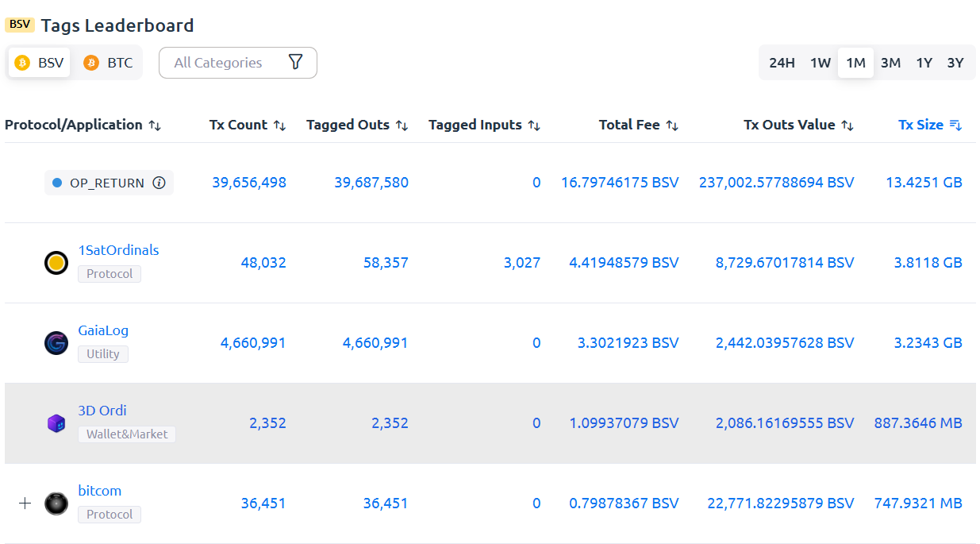Image resolution: width=980 pixels, height=544 pixels.
Task: Click the BTC coin icon in toggle
Action: 91,63
